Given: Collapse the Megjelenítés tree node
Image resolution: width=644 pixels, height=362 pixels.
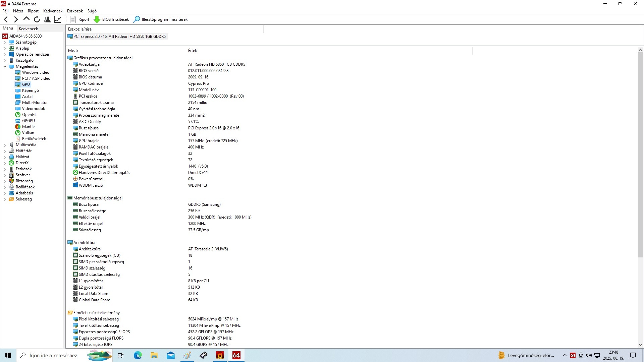Looking at the screenshot, I should (5, 66).
